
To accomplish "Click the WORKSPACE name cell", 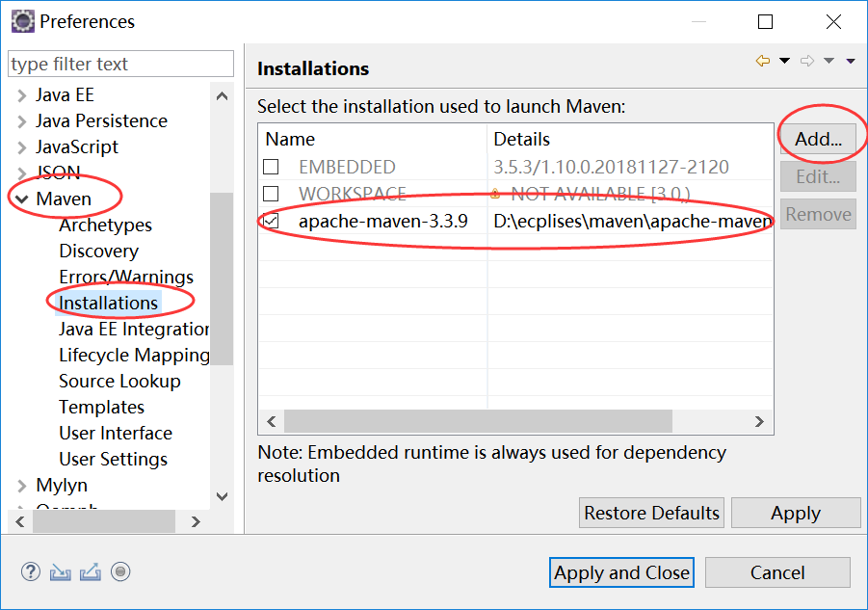I will tap(353, 195).
